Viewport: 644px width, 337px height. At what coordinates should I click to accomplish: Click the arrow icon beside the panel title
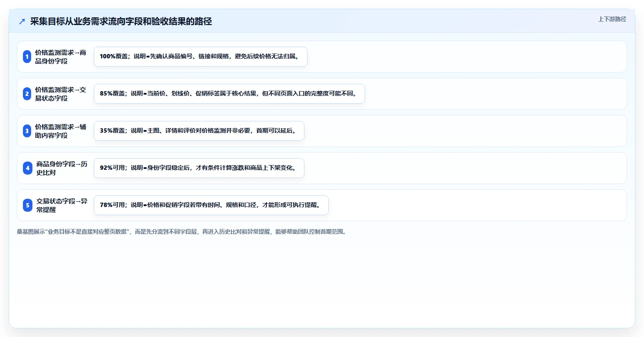click(22, 22)
